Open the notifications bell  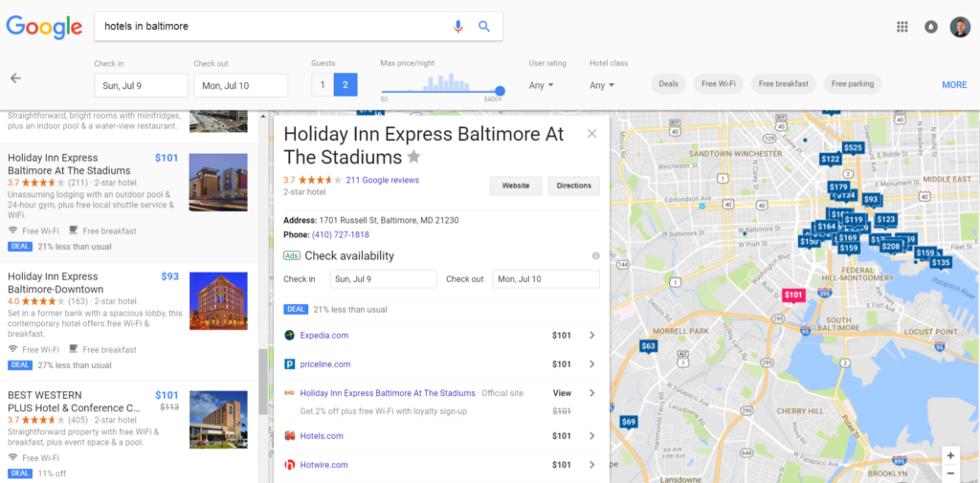(x=931, y=27)
